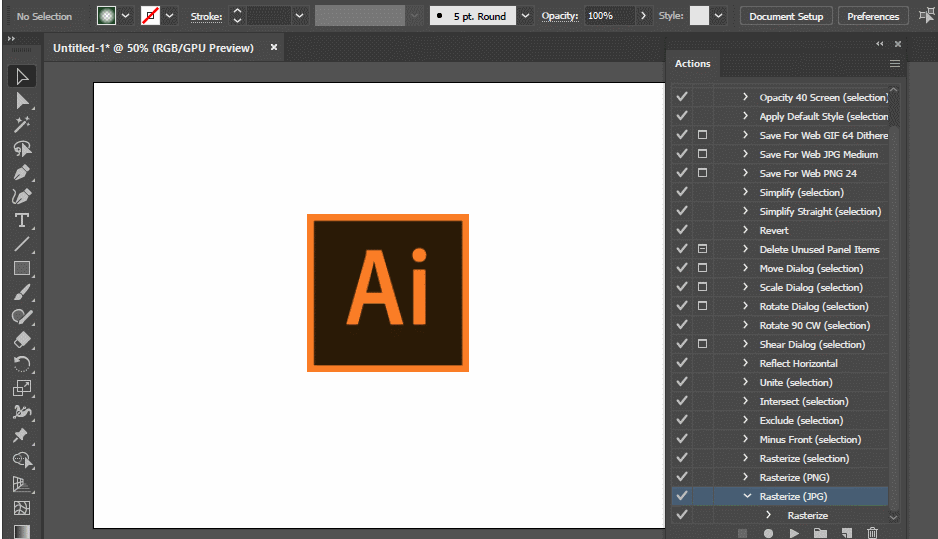Select the Eraser tool
Screen dimensions: 938x539
[22, 340]
